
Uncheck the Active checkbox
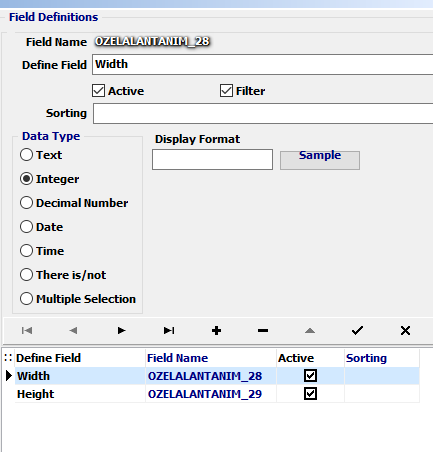98,91
